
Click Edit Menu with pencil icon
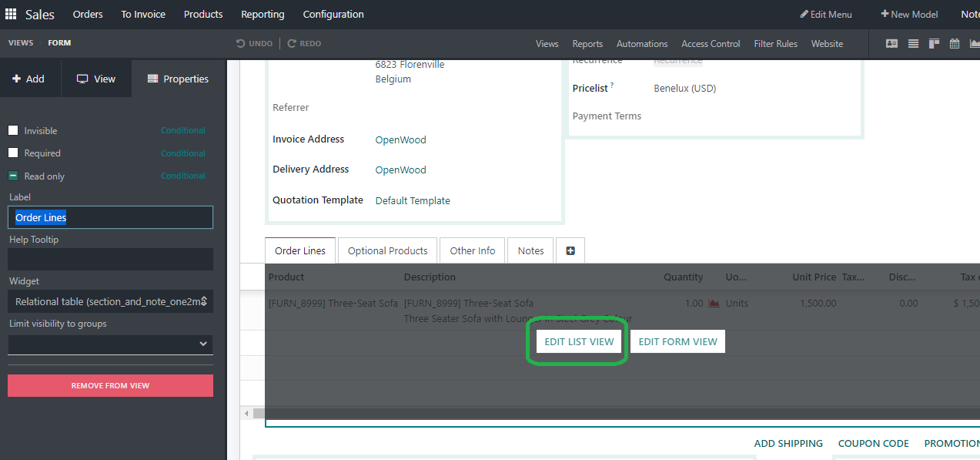coord(826,15)
